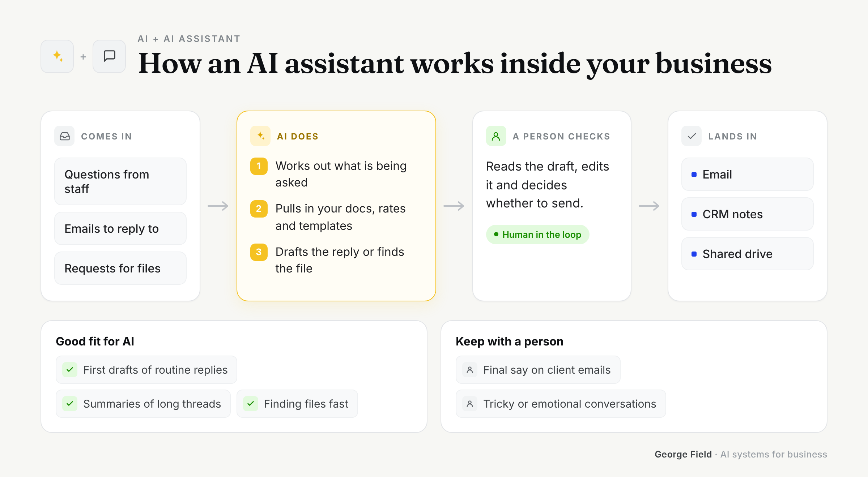Click the 'AI DOES' column label

tap(298, 136)
